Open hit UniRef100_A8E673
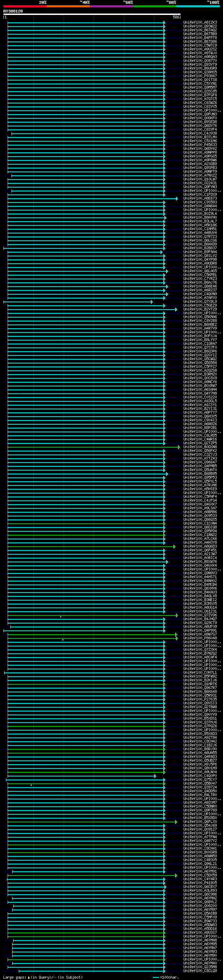The height and width of the screenshot is (980, 223). click(x=200, y=199)
